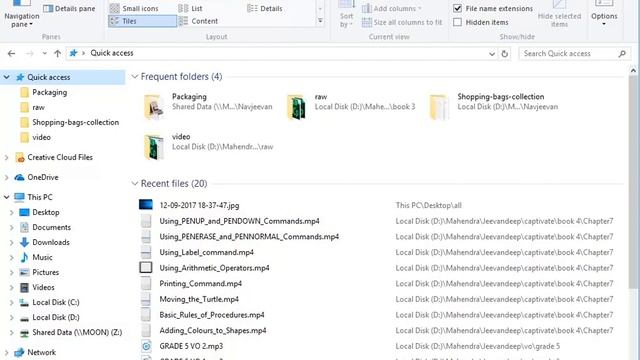Go up one folder level

pyautogui.click(x=58, y=53)
